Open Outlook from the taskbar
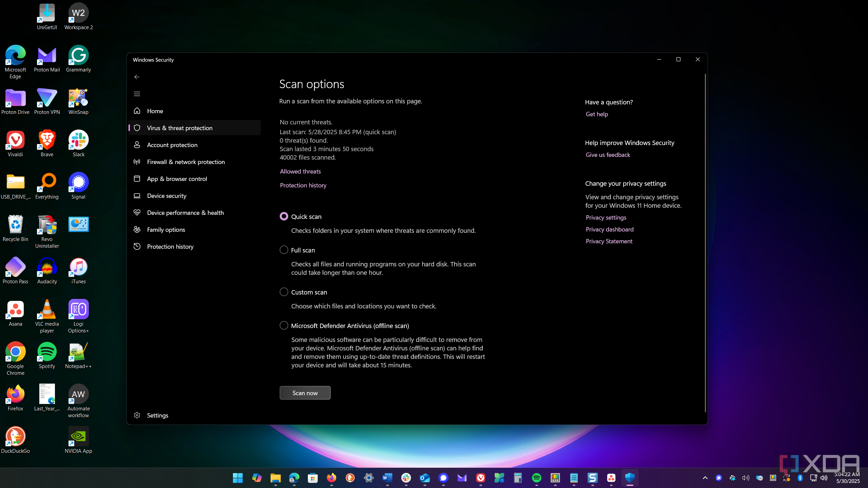 [425, 478]
